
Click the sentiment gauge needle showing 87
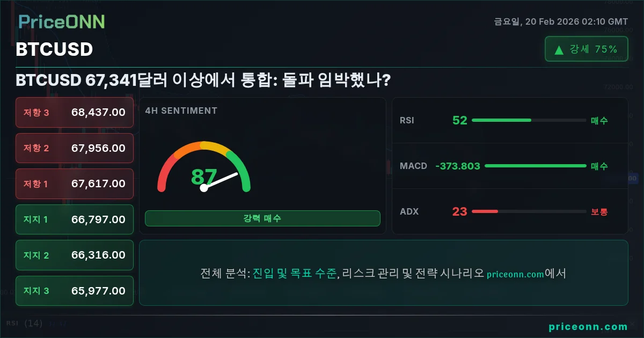click(x=220, y=180)
